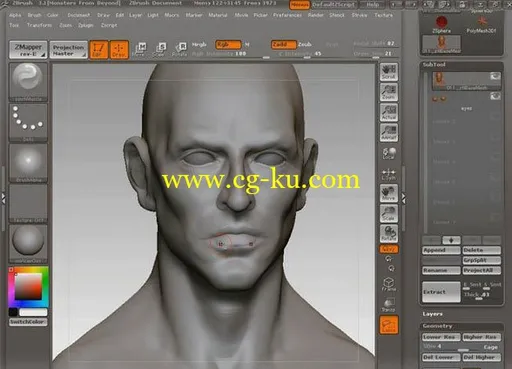
Task: Adjust the Z Intensity slider
Action: (300, 54)
